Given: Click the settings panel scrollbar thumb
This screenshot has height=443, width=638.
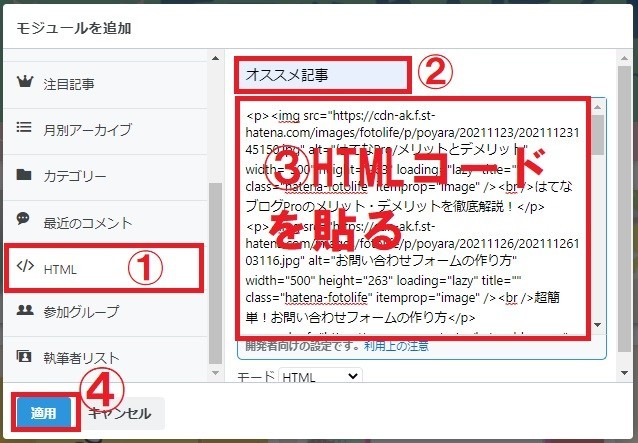Looking at the screenshot, I should tap(624, 209).
